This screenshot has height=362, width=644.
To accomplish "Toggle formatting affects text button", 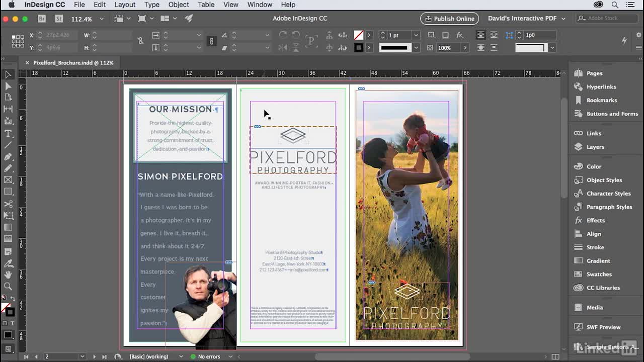I will pos(12,323).
